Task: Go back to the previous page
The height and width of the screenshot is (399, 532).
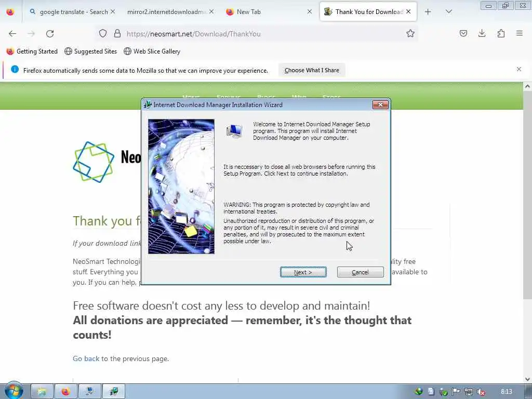Action: coord(12,34)
